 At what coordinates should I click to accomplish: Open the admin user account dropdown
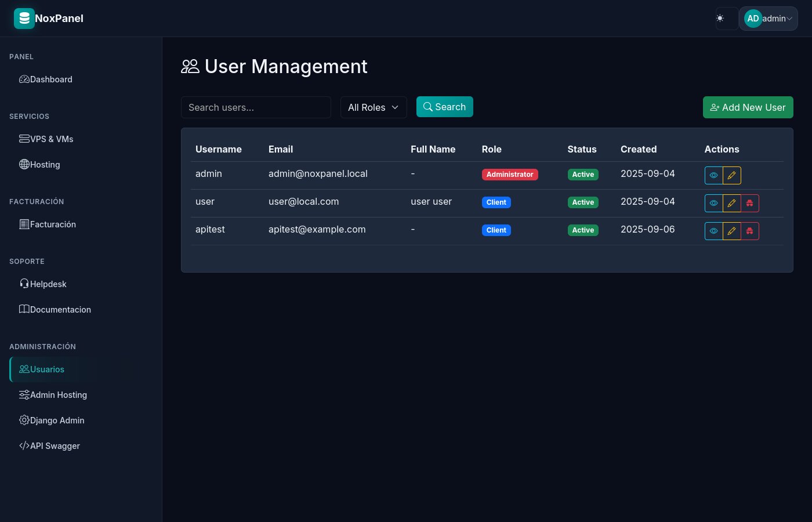pos(768,19)
